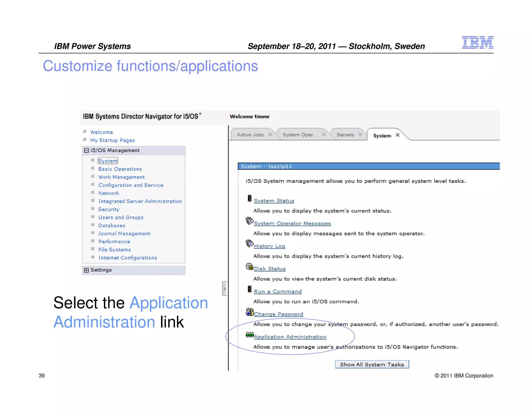532x411 pixels.
Task: Switch to the Servers tab
Action: (x=345, y=135)
